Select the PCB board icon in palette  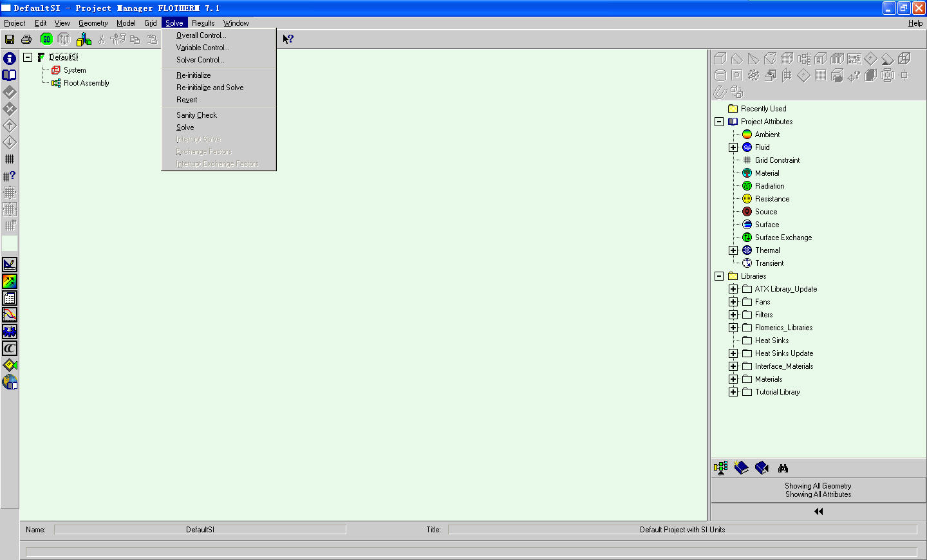tap(854, 59)
